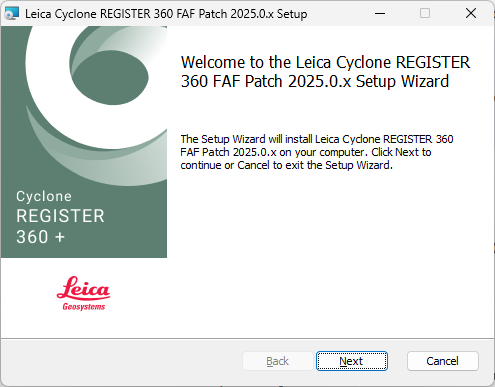This screenshot has height=387, width=495.
Task: Click the 'The Setup Wizard will install' description text
Action: [x=317, y=152]
